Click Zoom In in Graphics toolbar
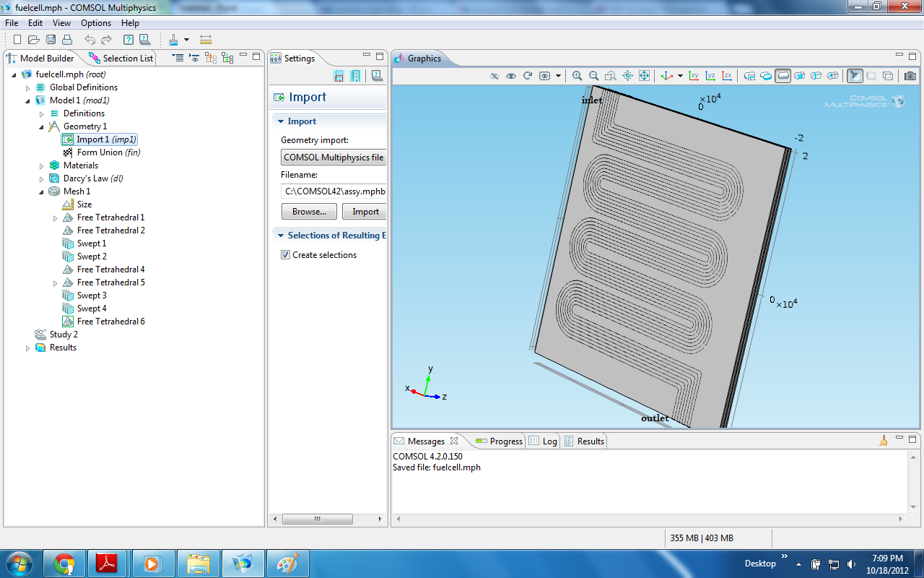 coord(577,76)
